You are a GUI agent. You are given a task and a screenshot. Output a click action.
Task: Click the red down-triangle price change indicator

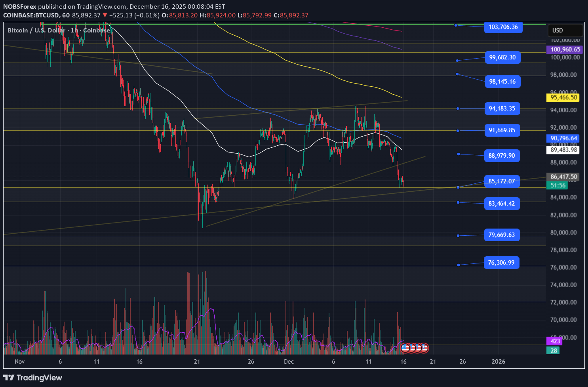(104, 15)
